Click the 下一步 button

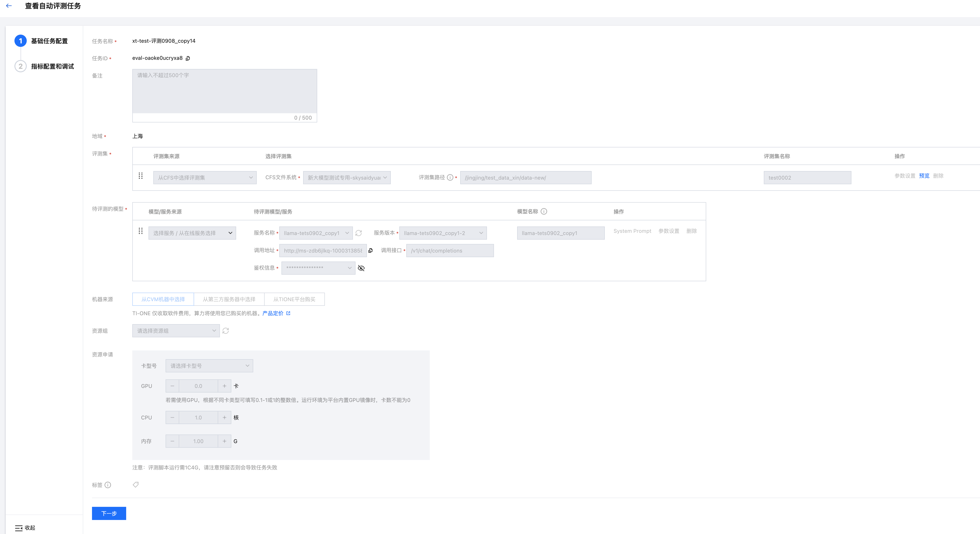pyautogui.click(x=109, y=513)
